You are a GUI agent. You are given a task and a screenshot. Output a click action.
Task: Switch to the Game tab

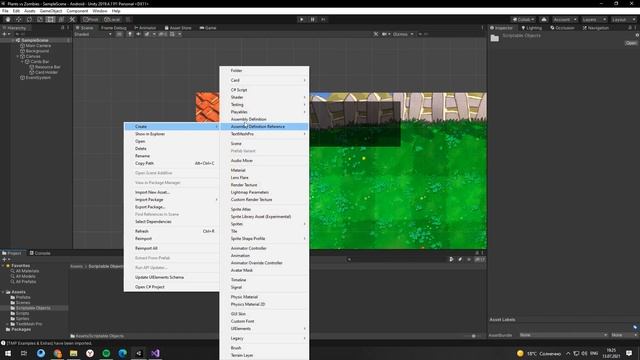pos(208,28)
